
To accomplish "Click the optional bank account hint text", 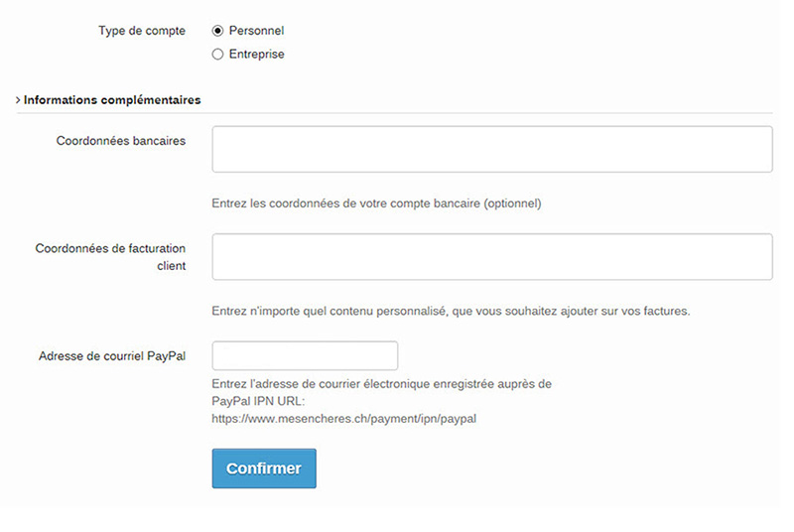I will coord(376,203).
